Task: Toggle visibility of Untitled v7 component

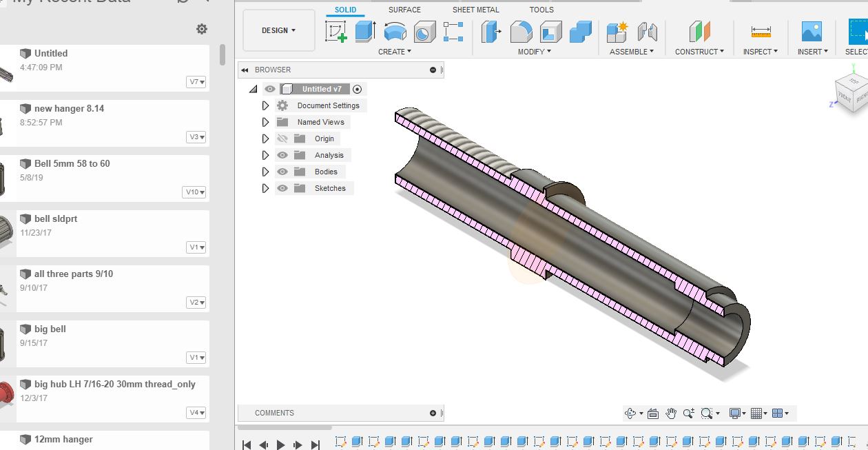Action: click(x=270, y=89)
